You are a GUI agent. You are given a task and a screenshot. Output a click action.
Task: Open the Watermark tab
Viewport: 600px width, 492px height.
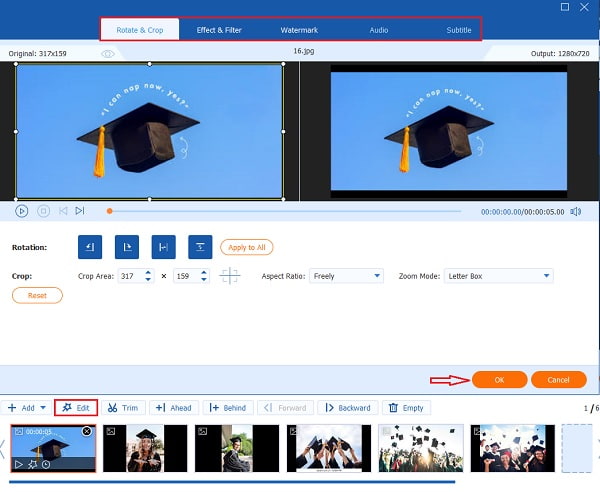299,30
